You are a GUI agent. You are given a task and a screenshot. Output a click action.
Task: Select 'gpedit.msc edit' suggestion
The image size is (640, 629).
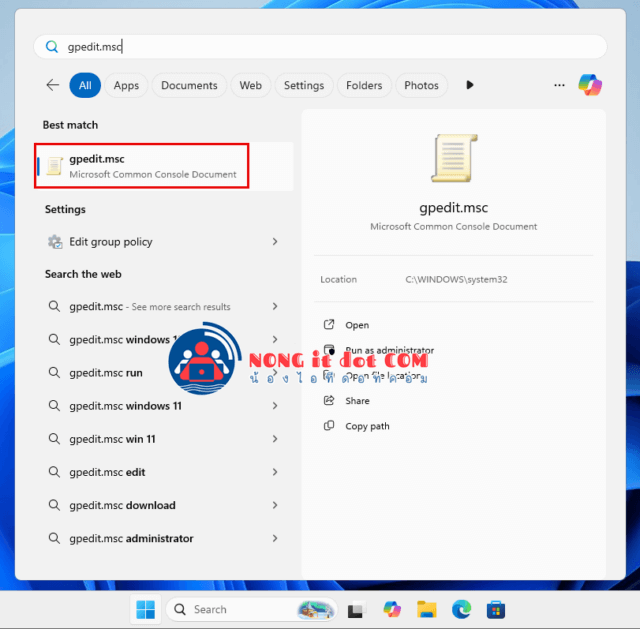(x=163, y=472)
